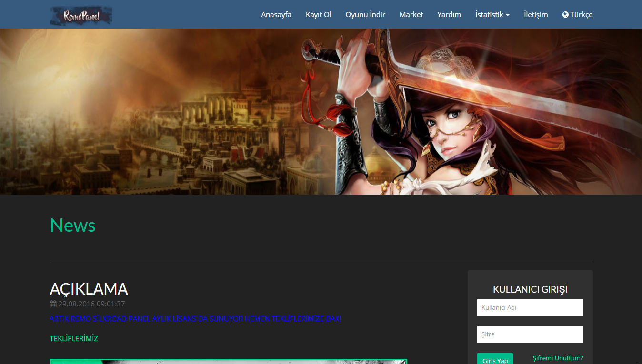
Task: Click the News section heading
Action: 73,225
